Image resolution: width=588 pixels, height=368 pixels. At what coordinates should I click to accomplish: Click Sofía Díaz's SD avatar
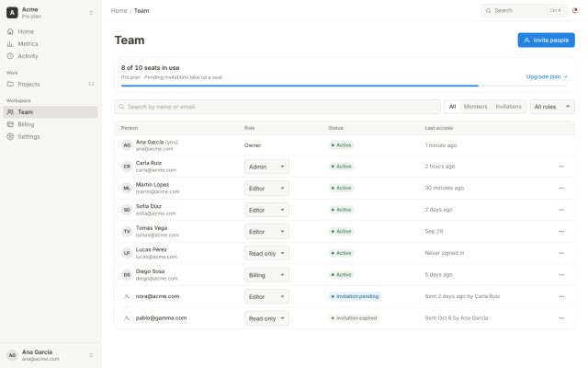(127, 210)
